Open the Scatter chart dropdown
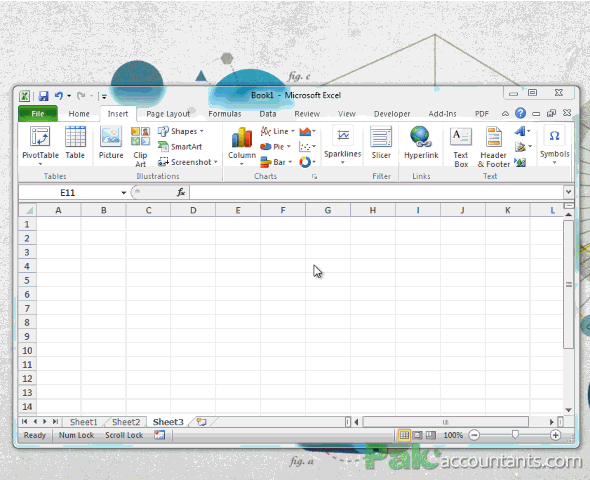 click(x=307, y=147)
